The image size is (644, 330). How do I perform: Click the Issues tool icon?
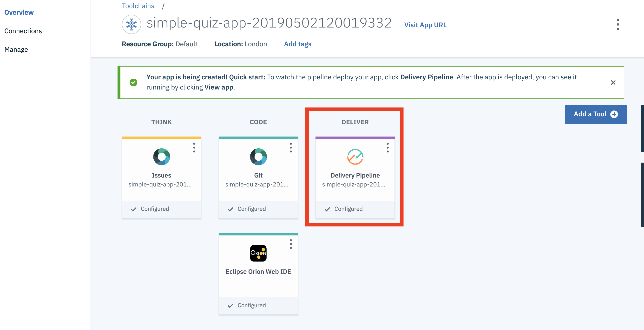(x=162, y=157)
